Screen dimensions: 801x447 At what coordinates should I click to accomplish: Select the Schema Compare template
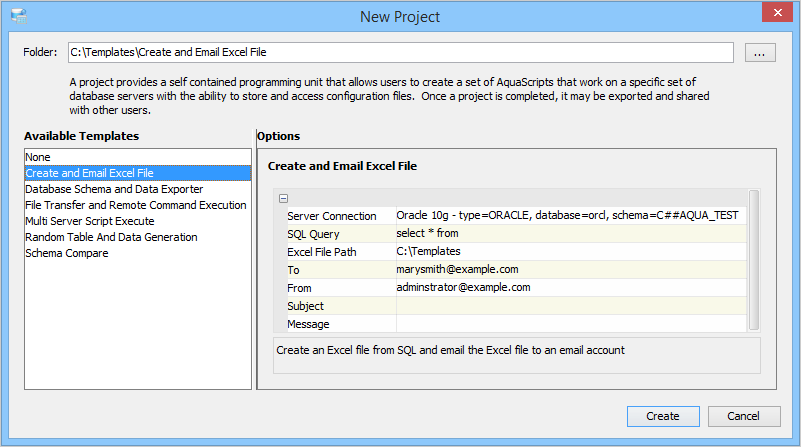point(67,253)
